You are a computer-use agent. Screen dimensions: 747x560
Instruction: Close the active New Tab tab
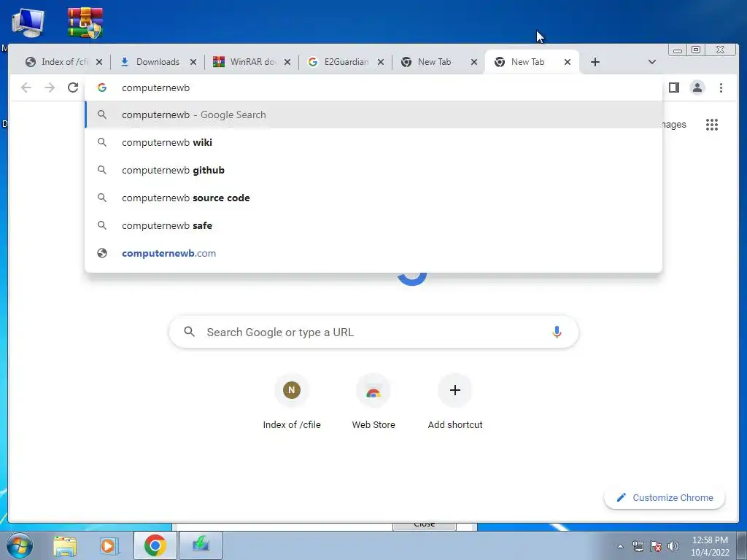click(x=568, y=62)
